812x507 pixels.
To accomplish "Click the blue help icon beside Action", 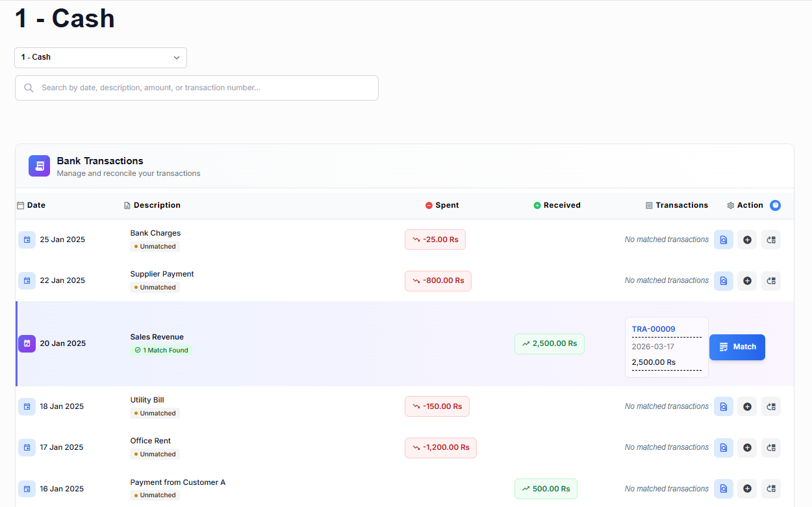I will point(775,205).
